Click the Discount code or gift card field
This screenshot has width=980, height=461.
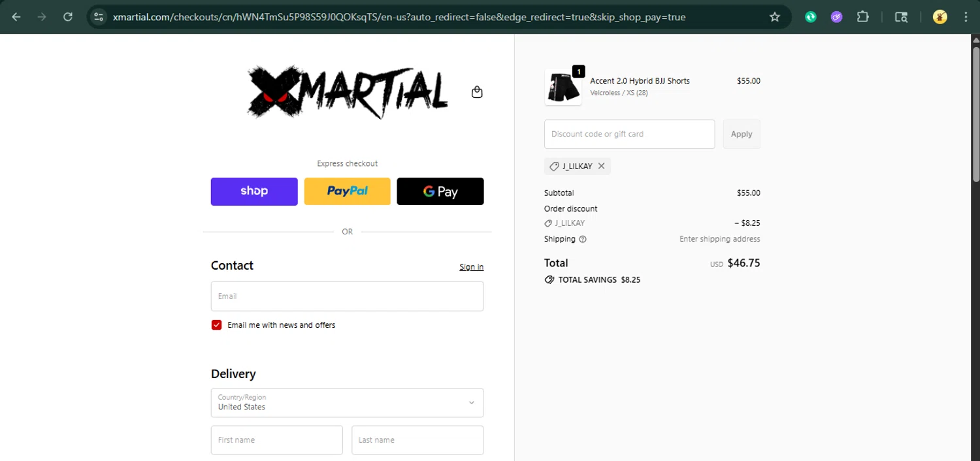coord(629,134)
